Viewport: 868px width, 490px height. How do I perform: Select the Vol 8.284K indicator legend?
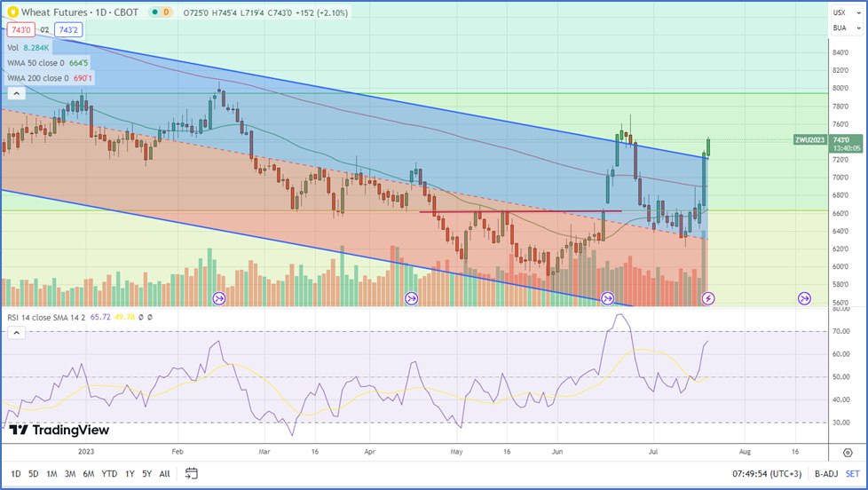tap(28, 48)
